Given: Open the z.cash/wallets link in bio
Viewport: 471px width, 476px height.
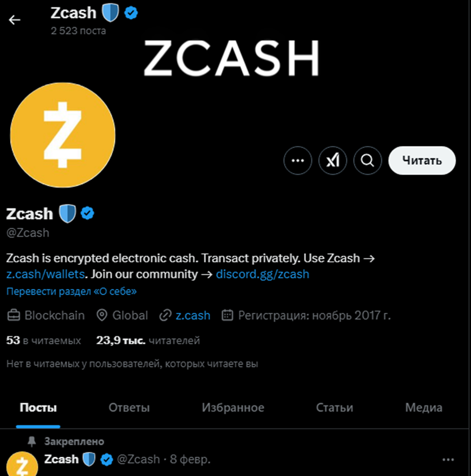Looking at the screenshot, I should coord(45,274).
